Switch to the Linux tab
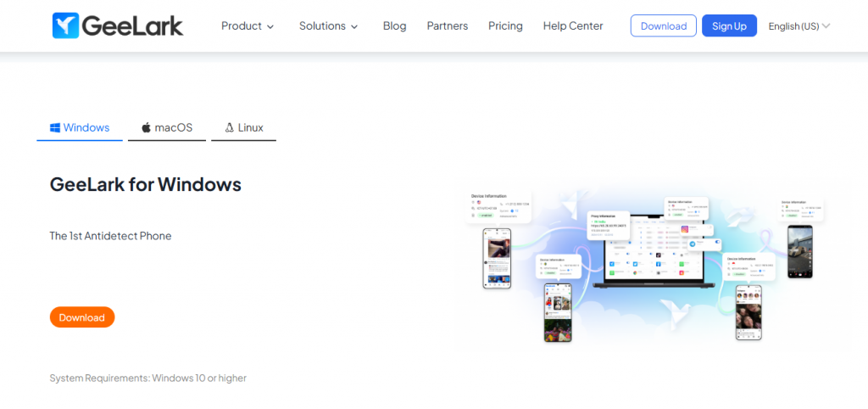868x409 pixels. pyautogui.click(x=243, y=128)
